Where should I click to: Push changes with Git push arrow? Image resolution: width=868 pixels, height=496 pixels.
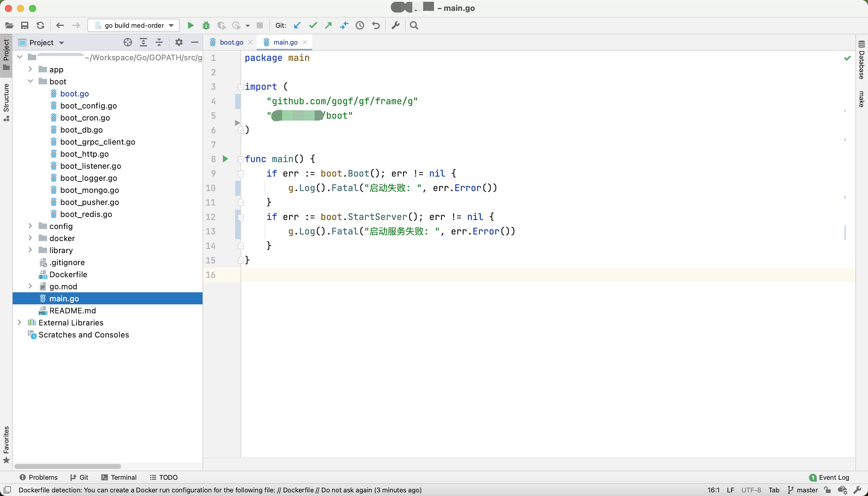(x=329, y=26)
